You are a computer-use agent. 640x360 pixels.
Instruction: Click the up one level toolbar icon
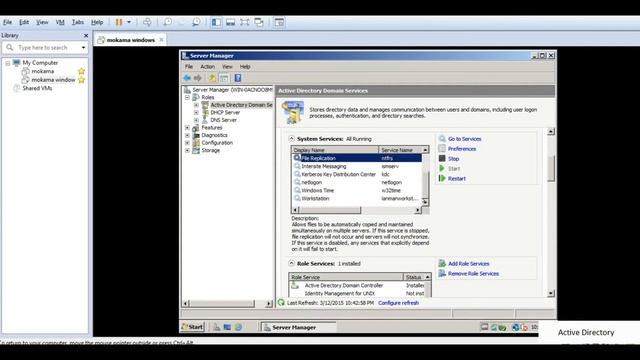[212, 78]
